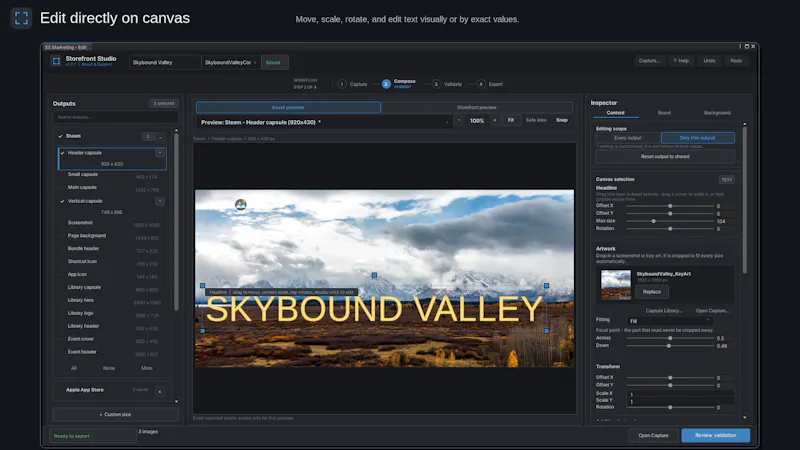Click None under the Steam outputs list

109,368
